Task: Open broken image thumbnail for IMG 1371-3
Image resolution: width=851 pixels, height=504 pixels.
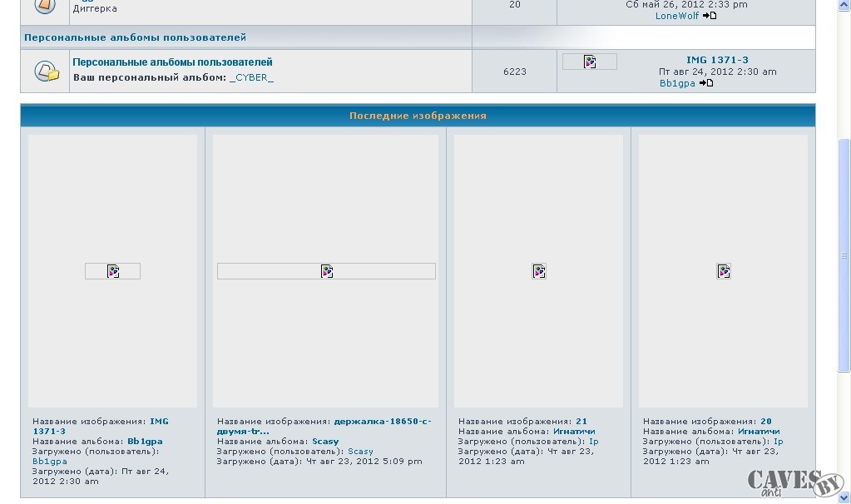Action: click(112, 271)
